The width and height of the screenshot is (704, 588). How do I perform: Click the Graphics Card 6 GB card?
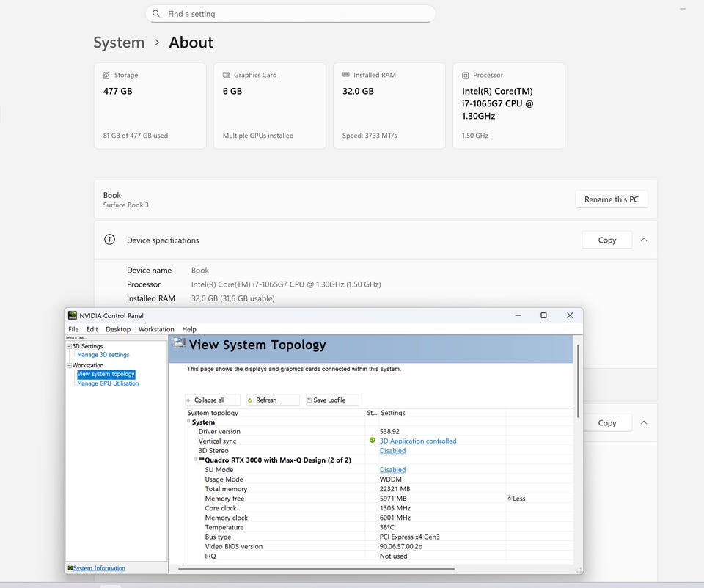pos(269,106)
